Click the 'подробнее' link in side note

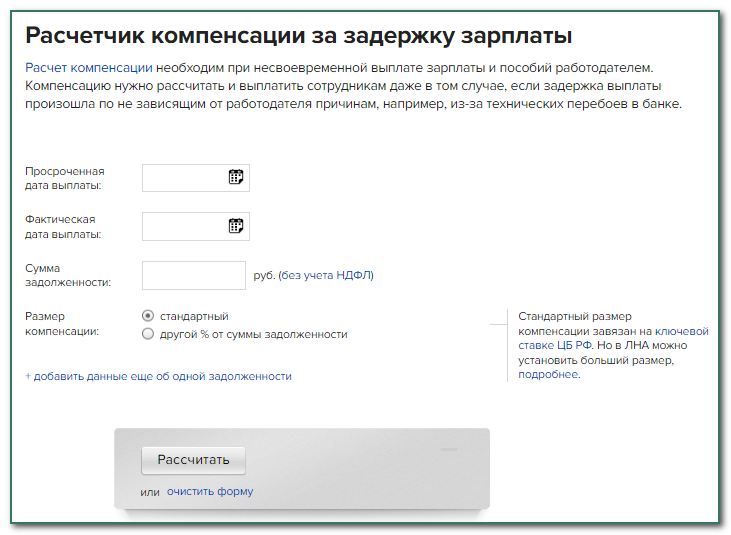pos(548,375)
